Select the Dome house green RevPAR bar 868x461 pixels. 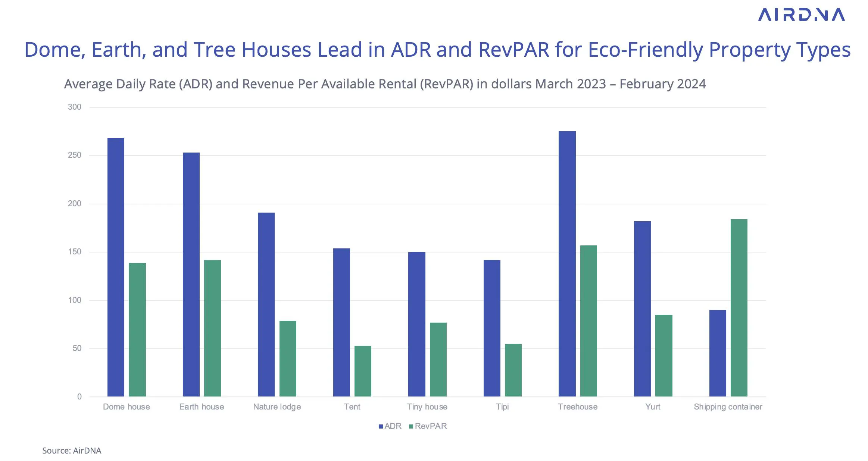(137, 330)
